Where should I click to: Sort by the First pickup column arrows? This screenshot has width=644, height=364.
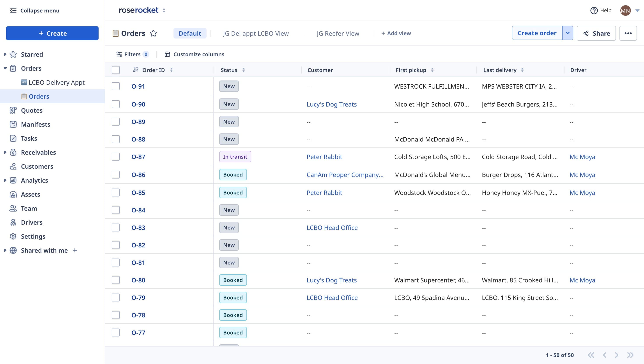pos(432,70)
